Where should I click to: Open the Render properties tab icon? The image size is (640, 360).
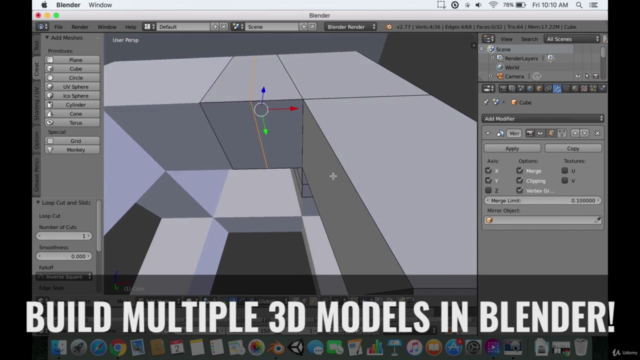tap(503, 89)
